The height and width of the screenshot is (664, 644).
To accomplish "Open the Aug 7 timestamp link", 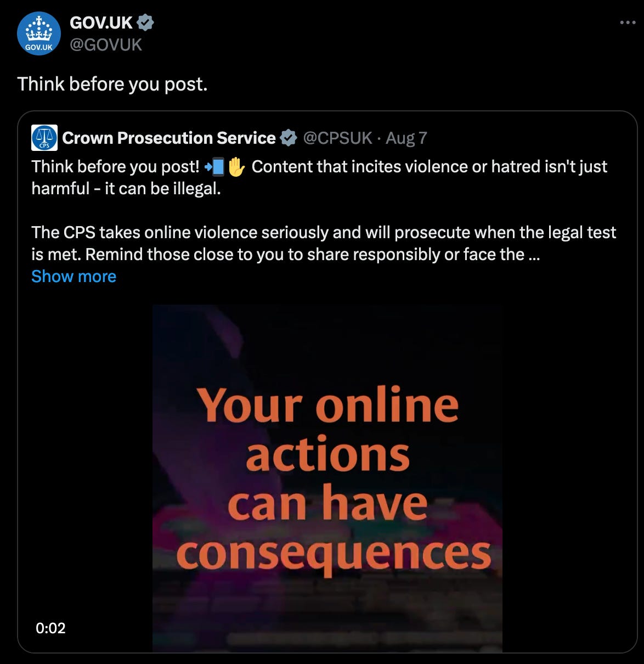I will pos(406,138).
